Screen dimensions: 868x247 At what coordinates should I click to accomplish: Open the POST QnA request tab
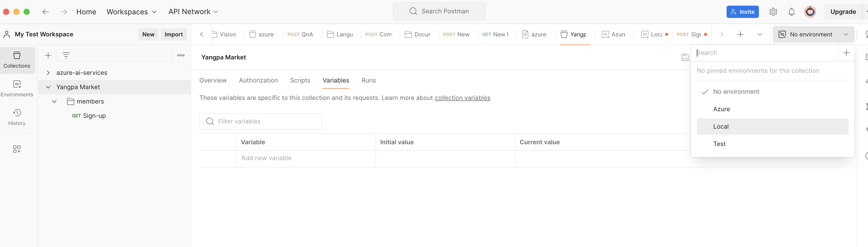point(301,34)
